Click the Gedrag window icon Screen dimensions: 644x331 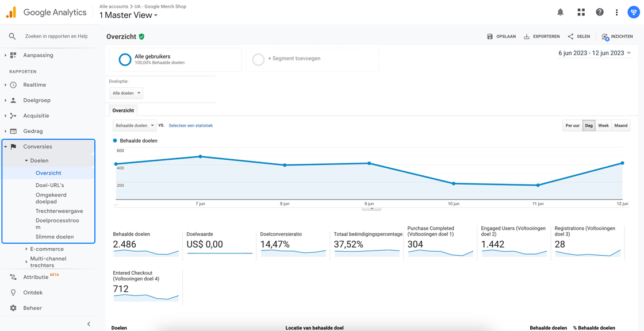tap(13, 132)
